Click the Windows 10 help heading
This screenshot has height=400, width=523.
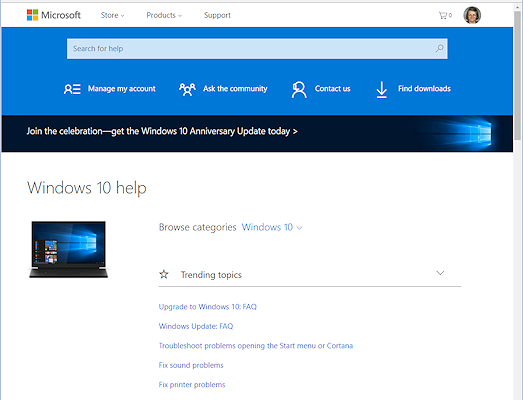point(87,188)
